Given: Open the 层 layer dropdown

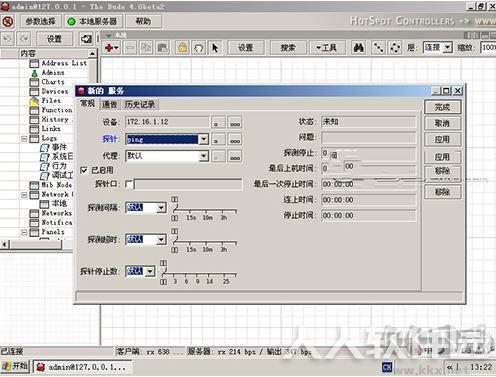Looking at the screenshot, I should (x=447, y=48).
